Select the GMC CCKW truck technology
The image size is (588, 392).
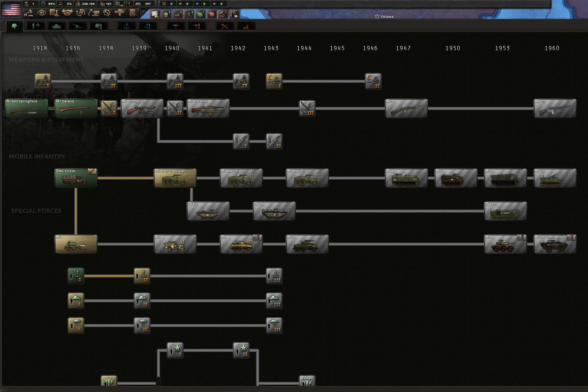coord(76,178)
